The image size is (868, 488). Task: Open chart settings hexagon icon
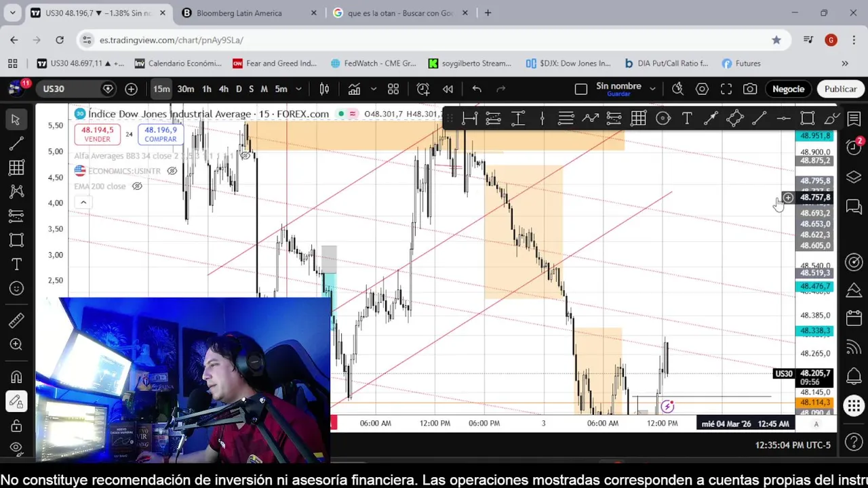702,89
